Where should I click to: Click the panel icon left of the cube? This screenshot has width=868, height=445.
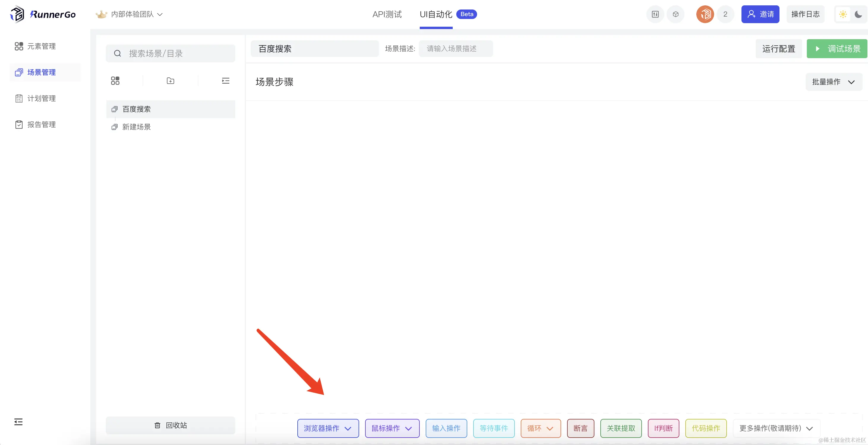(655, 14)
